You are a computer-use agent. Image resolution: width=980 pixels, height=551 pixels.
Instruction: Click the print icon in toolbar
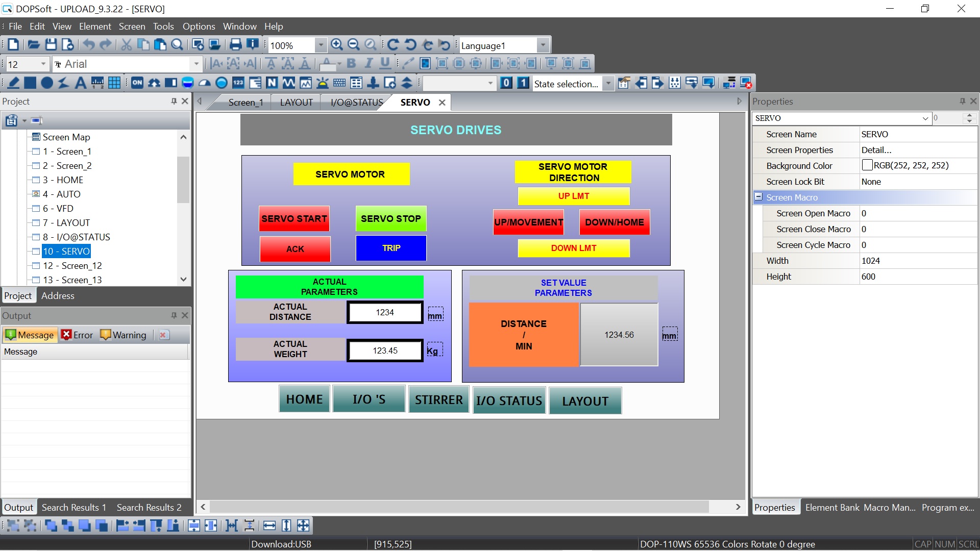[x=235, y=45]
